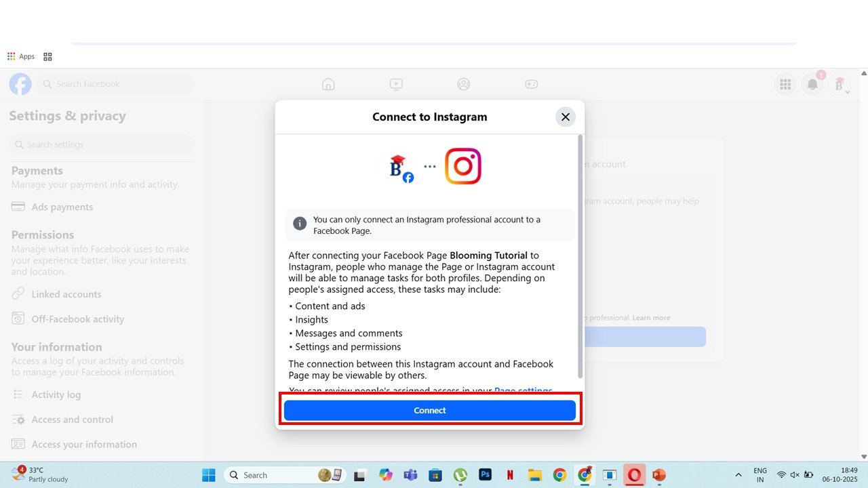Close the Connect to Instagram dialog
Viewport: 868px width, 488px height.
pyautogui.click(x=565, y=117)
